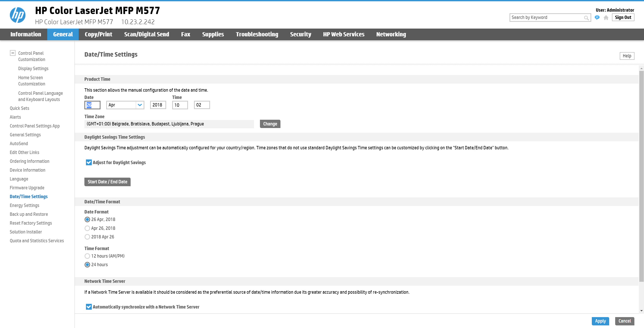This screenshot has height=328, width=644.
Task: Click scrollbar up arrow in settings pane
Action: [641, 69]
